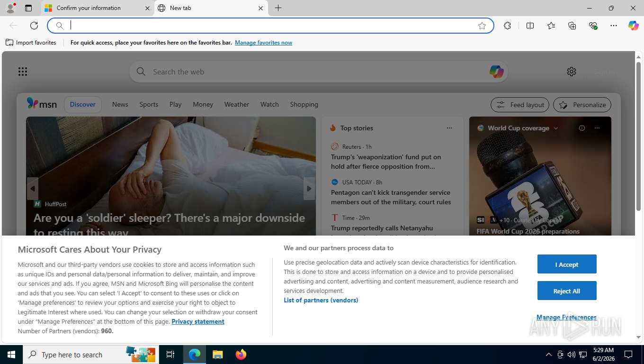Open Browser essentials heart icon
Viewport: 644px width, 364px height.
pyautogui.click(x=593, y=26)
